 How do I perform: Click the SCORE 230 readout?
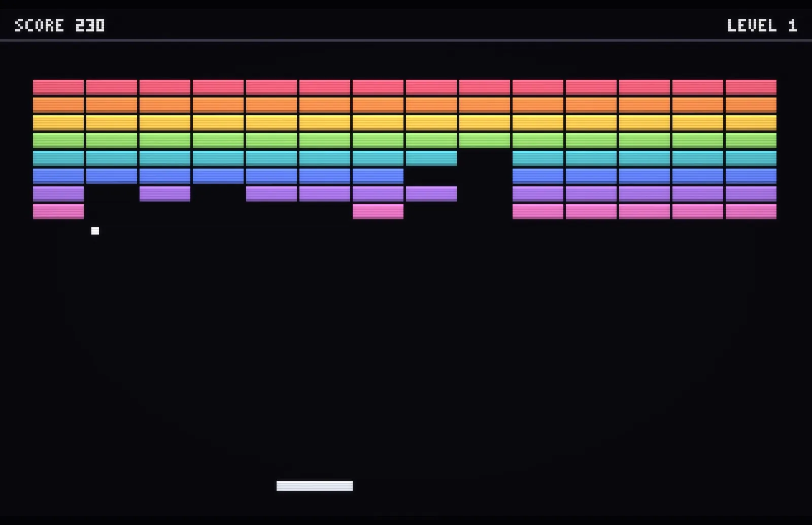point(60,25)
